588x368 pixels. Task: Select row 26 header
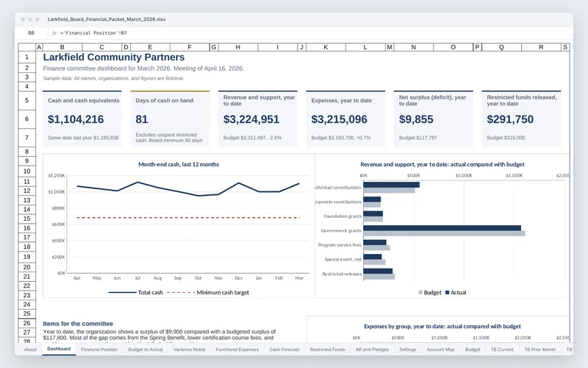coord(27,323)
